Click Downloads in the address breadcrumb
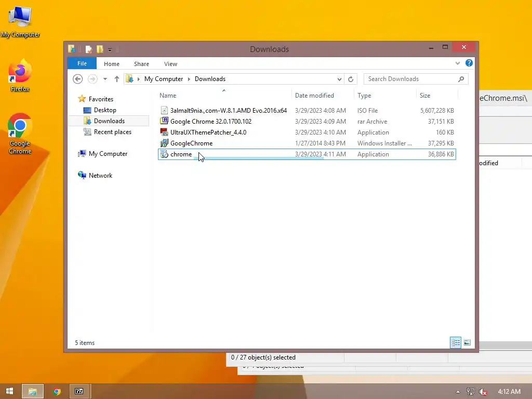Screen dimensions: 532x399 [x=210, y=79]
